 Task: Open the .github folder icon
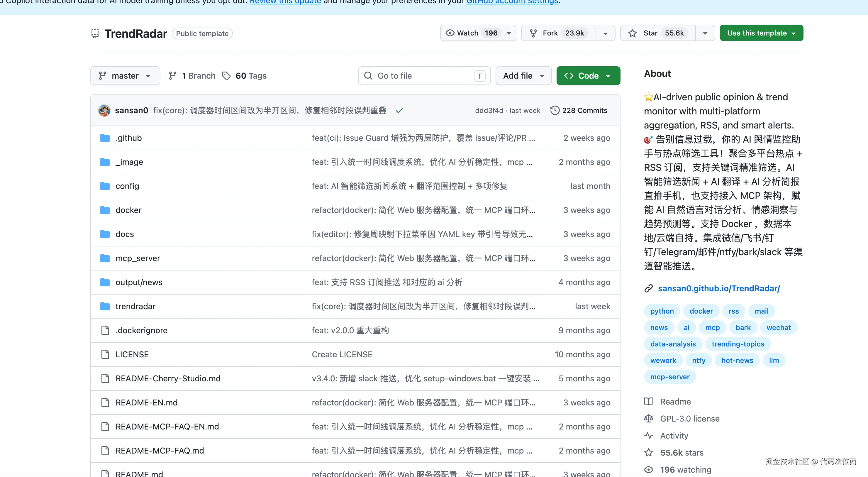tap(105, 138)
